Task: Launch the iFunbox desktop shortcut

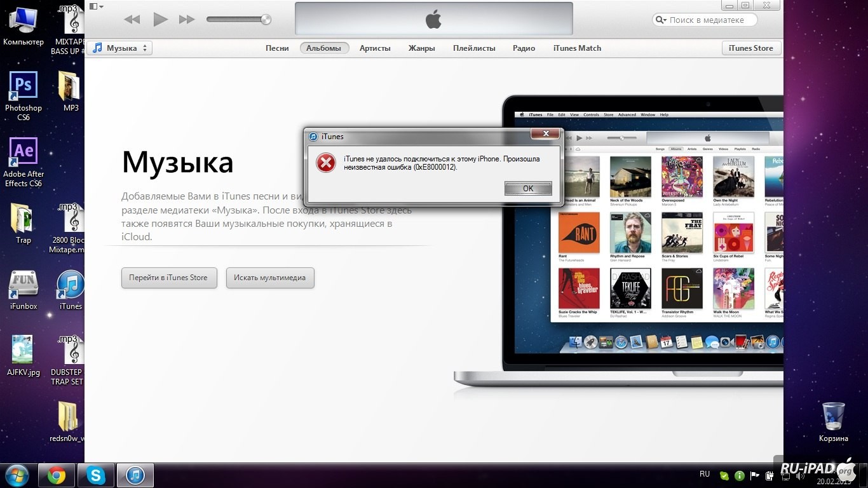Action: click(x=24, y=290)
